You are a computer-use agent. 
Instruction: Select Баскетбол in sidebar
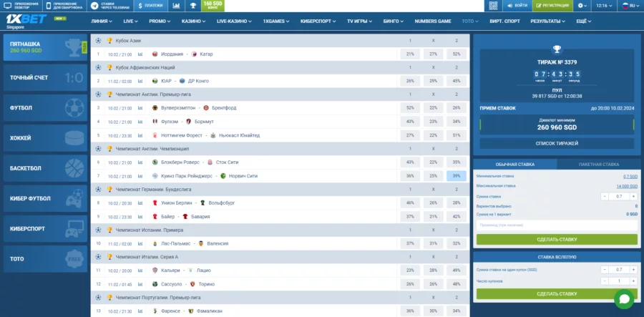pyautogui.click(x=45, y=168)
